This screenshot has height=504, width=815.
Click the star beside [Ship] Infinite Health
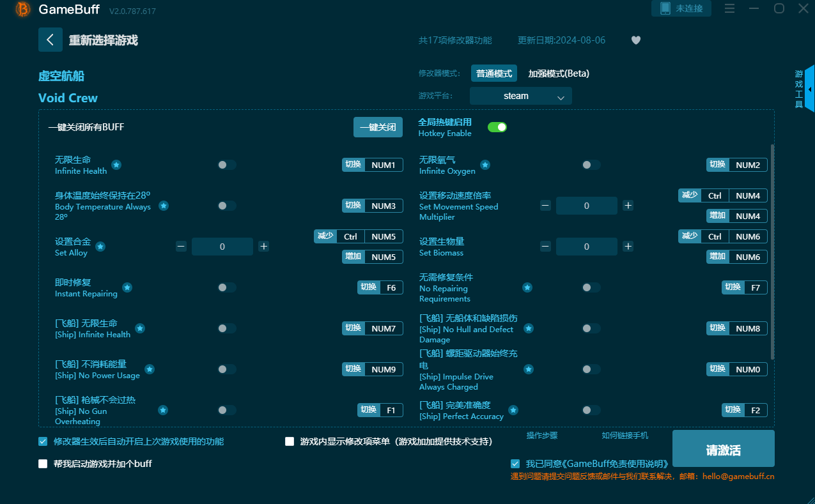[140, 328]
